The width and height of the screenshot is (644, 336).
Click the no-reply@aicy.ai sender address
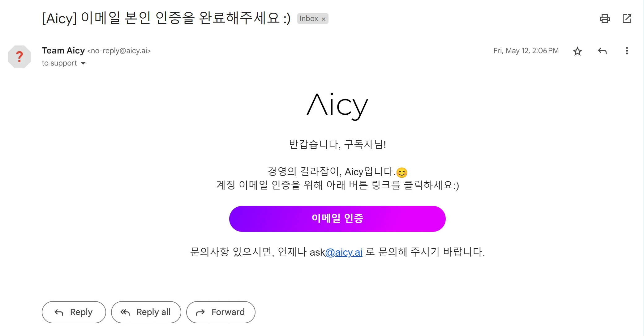[x=119, y=51]
